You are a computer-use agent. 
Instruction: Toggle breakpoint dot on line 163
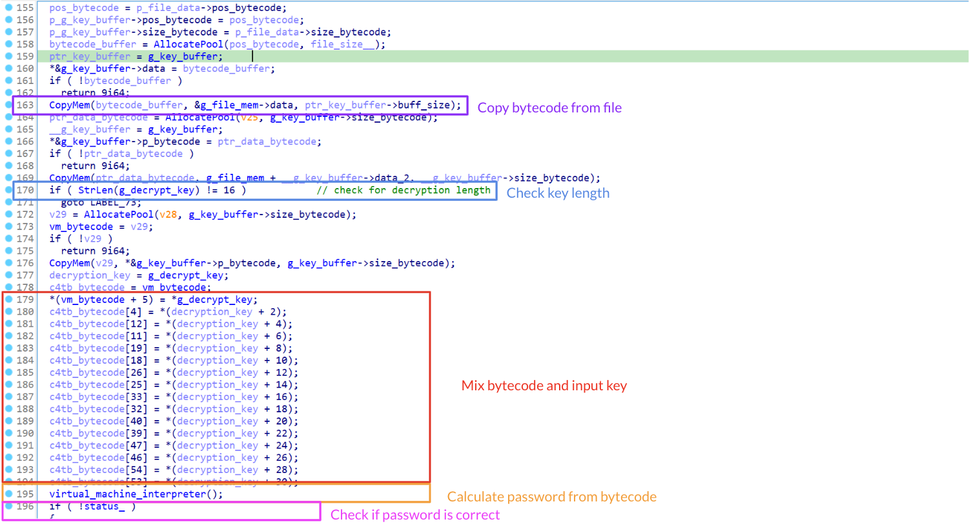9,105
